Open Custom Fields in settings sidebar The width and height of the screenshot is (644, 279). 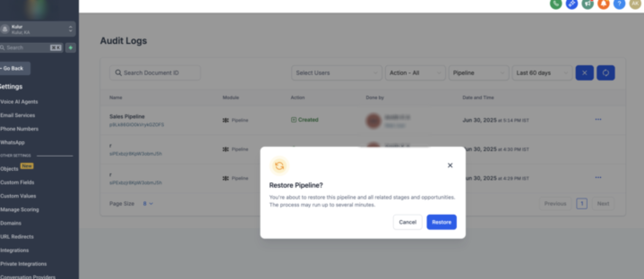tap(18, 182)
